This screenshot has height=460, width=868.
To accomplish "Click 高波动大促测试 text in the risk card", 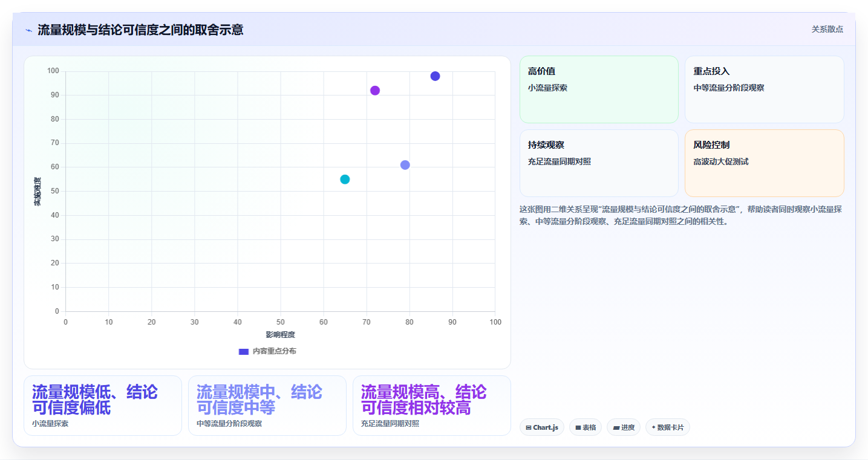I will [x=721, y=162].
